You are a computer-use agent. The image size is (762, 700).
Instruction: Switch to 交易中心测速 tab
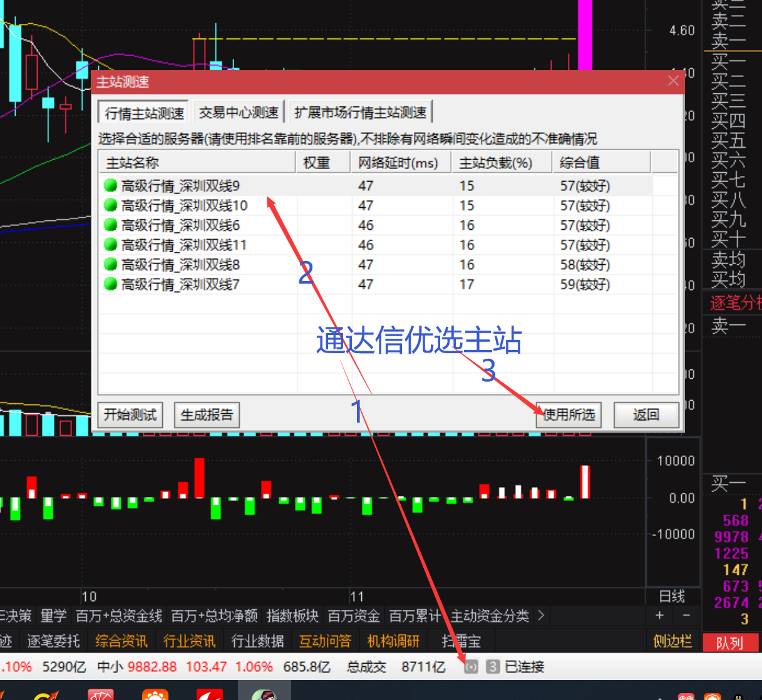[x=238, y=113]
